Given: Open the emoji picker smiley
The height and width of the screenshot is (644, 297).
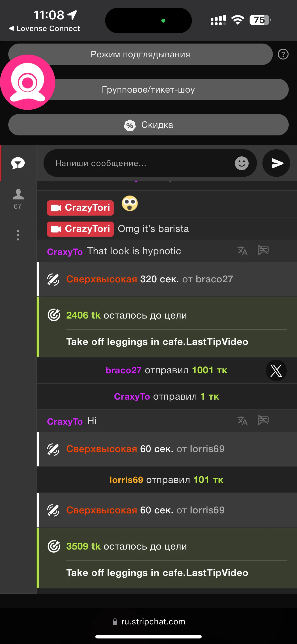Looking at the screenshot, I should [x=242, y=163].
